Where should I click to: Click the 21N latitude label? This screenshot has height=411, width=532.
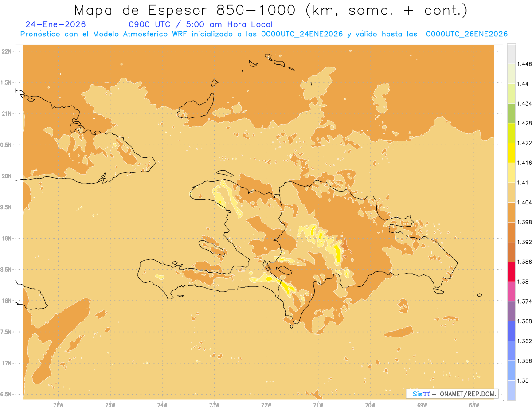[7, 114]
